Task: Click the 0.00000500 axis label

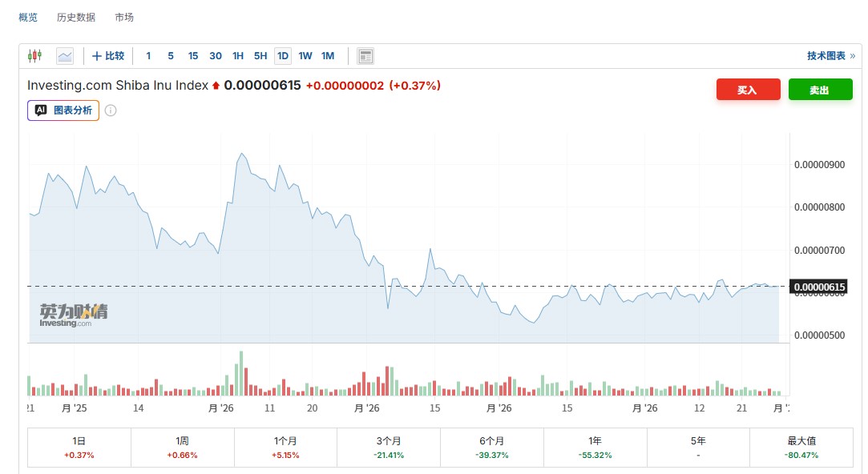Action: point(819,335)
